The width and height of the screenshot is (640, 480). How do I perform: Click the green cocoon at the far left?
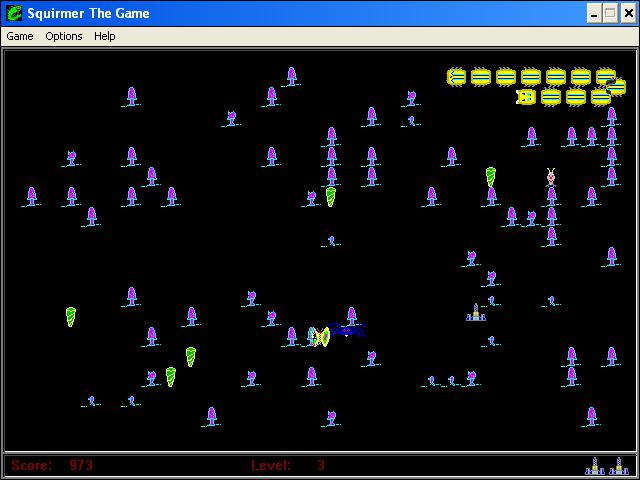(71, 317)
